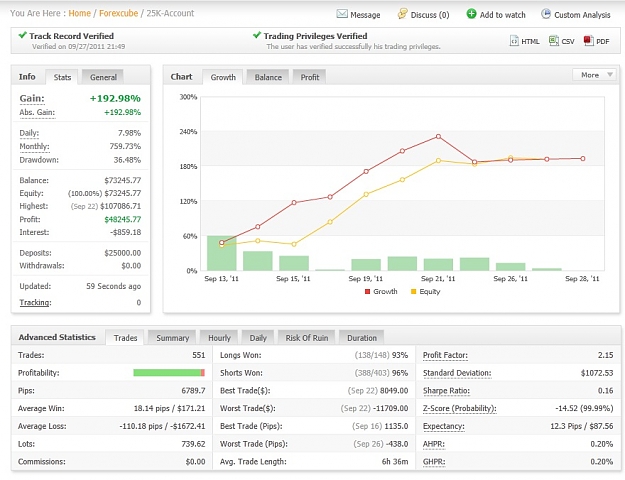Click the Gain label in Info
Viewport: 625px width, 480px height.
pos(32,98)
